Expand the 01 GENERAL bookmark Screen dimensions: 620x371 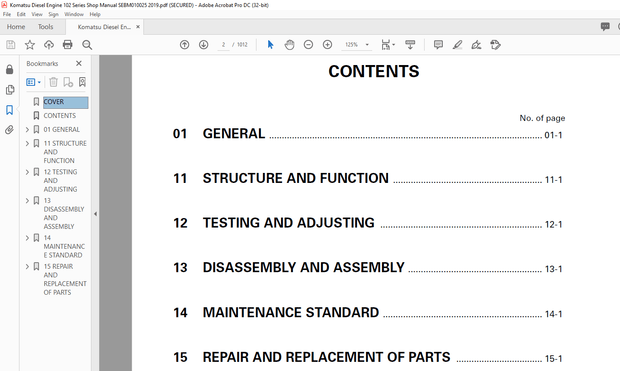pos(27,130)
